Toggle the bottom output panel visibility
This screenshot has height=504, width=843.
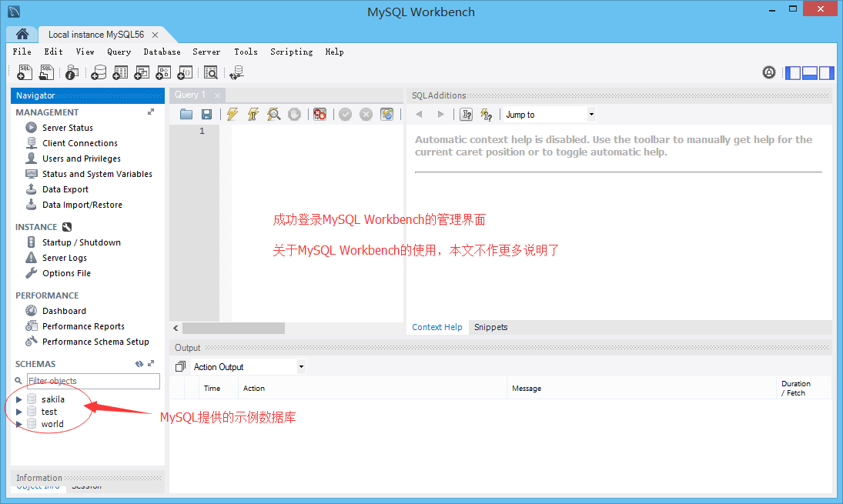coord(810,72)
